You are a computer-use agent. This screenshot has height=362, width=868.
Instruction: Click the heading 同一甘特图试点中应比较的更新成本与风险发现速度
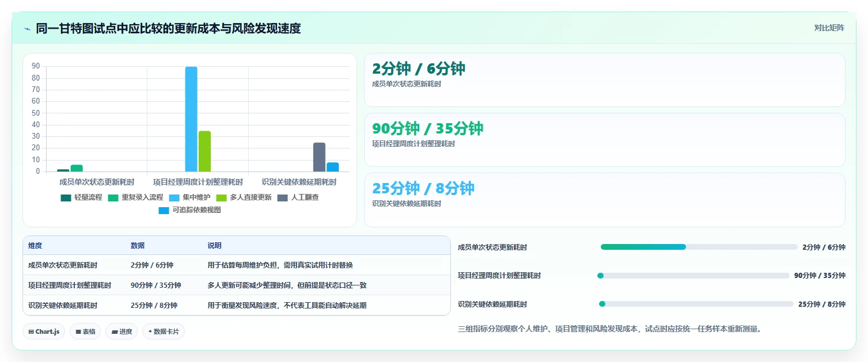(168, 28)
